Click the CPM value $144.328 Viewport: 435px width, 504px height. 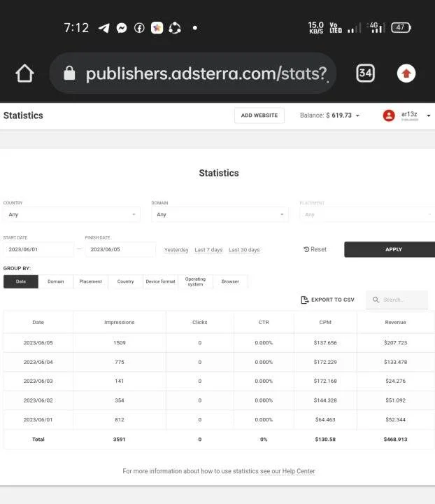[x=325, y=400]
